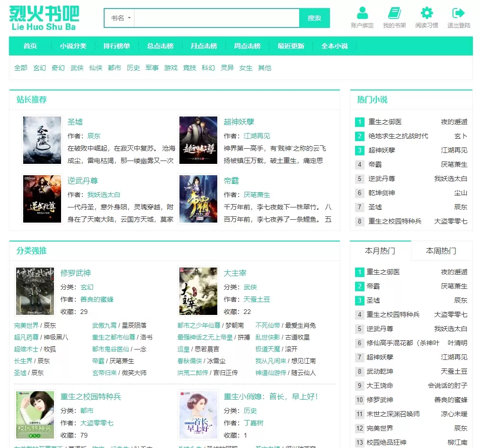
Task: Select the 科幻 category link
Action: tap(208, 68)
